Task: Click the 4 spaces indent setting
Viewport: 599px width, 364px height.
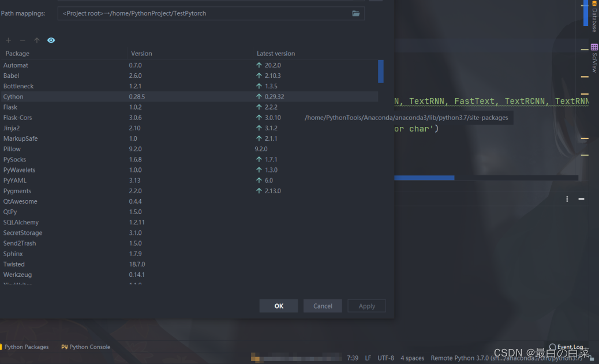Action: click(412, 358)
